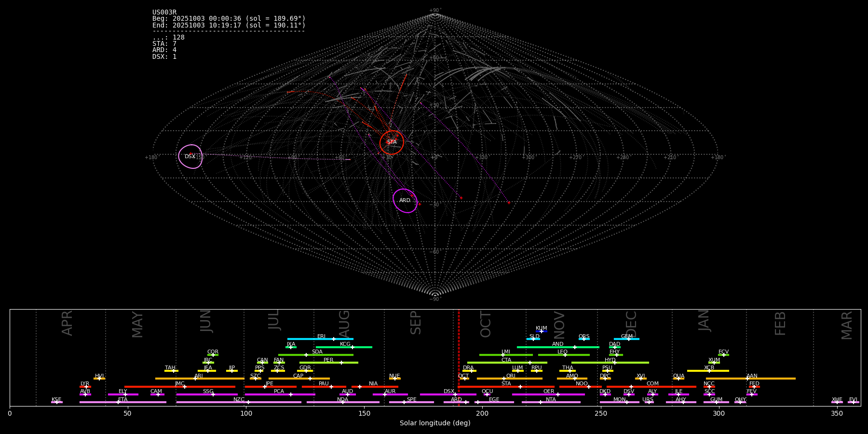Click the PCA shower label
Image resolution: width=868 pixels, height=434 pixels.
coord(279,392)
